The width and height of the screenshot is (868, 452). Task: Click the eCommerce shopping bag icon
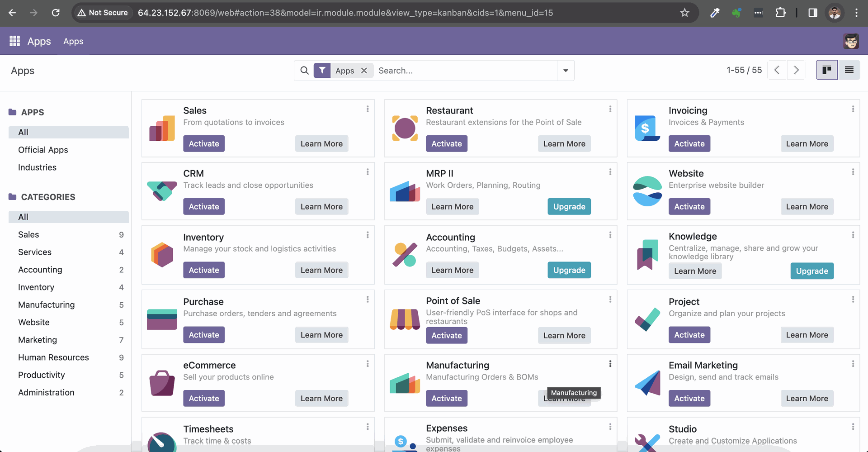(162, 383)
